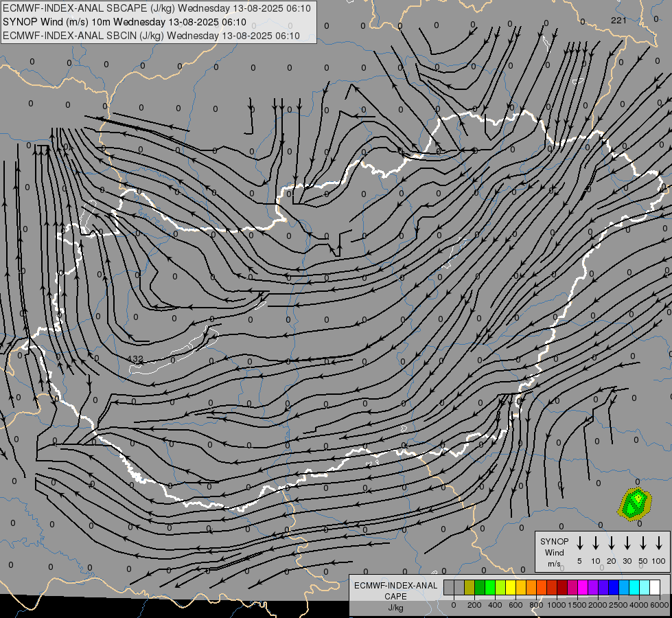Select the dark green CAPE legend swatch
Viewport: 672px width, 618px height.
(480, 587)
